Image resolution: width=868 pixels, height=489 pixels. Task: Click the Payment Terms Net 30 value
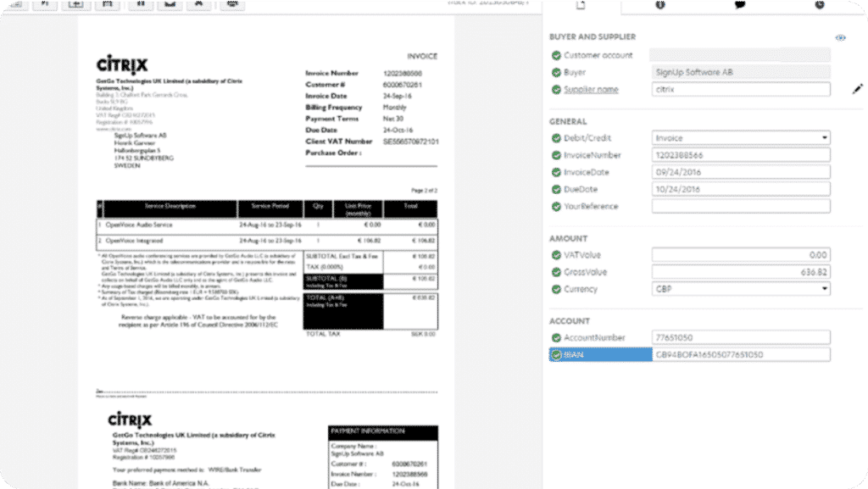(393, 119)
